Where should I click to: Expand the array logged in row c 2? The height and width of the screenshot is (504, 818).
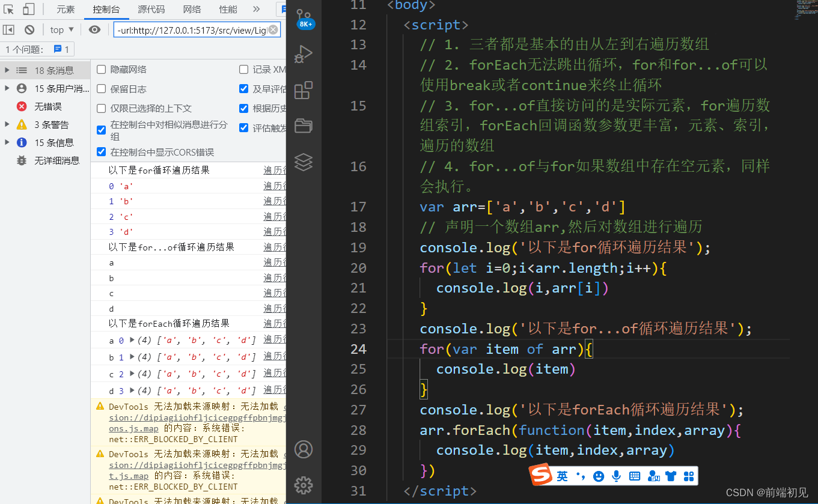(x=133, y=374)
